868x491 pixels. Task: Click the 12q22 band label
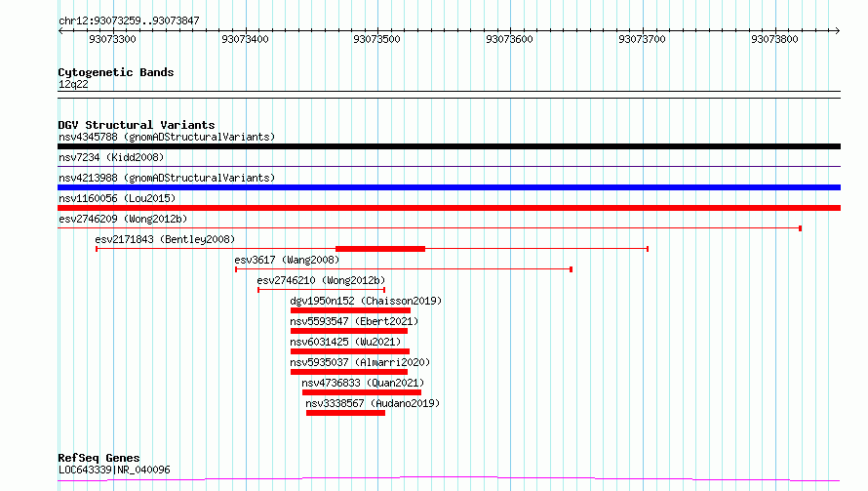pos(73,84)
